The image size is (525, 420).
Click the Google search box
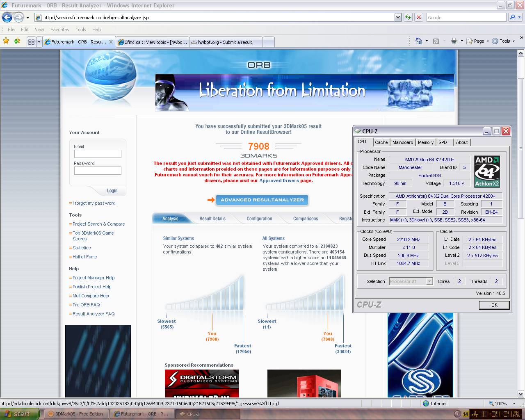pyautogui.click(x=466, y=17)
